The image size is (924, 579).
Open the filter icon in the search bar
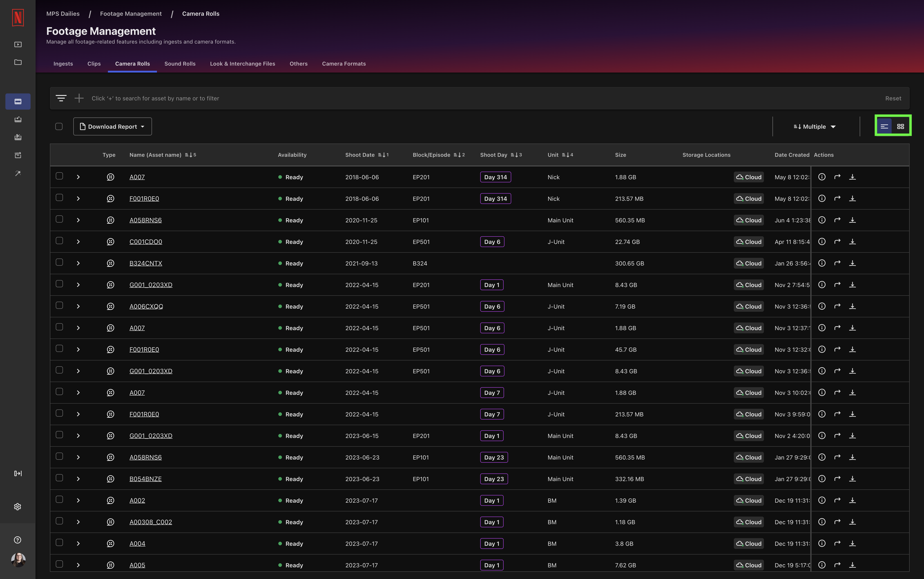pyautogui.click(x=61, y=98)
